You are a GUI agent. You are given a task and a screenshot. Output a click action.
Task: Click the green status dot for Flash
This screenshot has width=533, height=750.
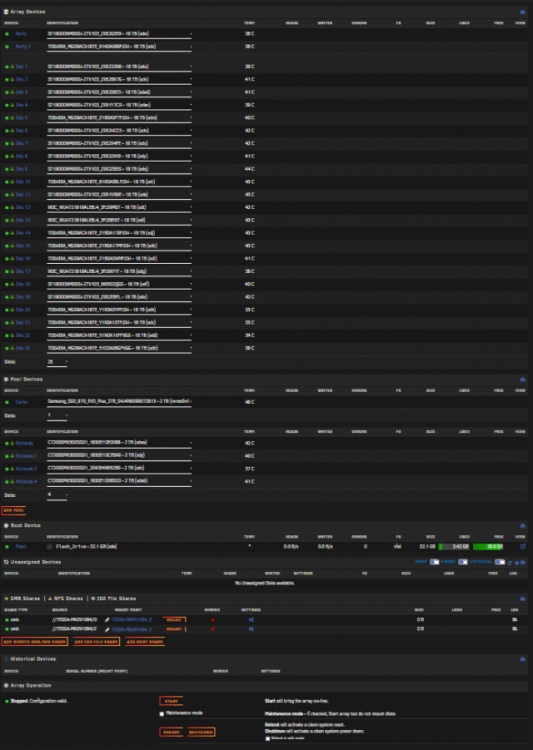coord(7,547)
